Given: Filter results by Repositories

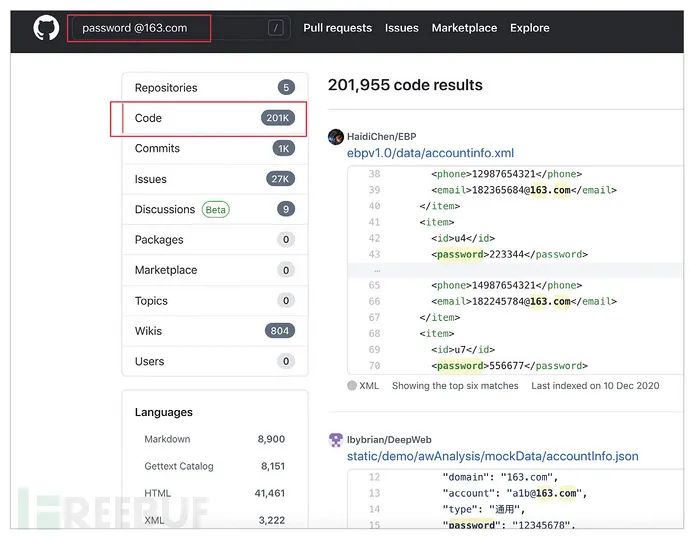Looking at the screenshot, I should 166,88.
